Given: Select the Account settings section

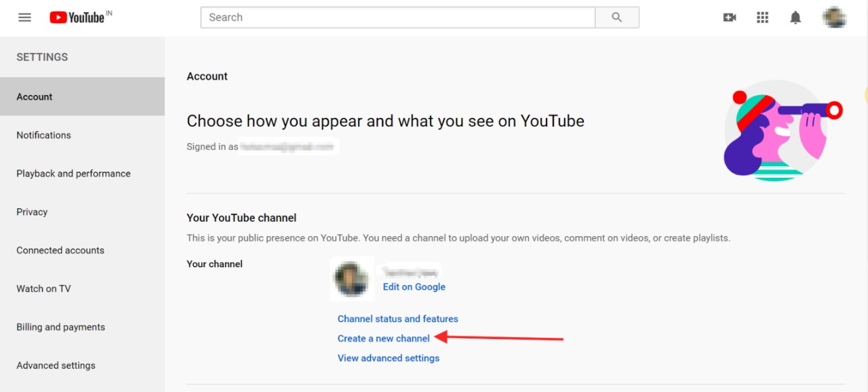Looking at the screenshot, I should click(x=34, y=96).
